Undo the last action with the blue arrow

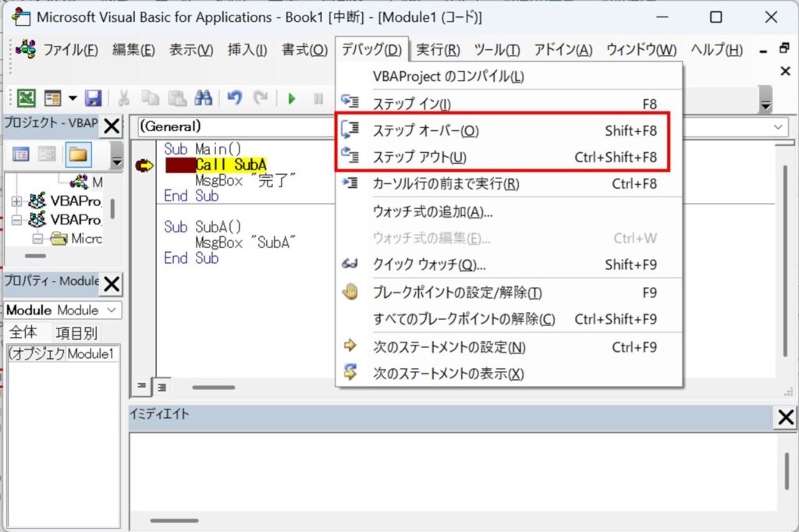(x=234, y=98)
